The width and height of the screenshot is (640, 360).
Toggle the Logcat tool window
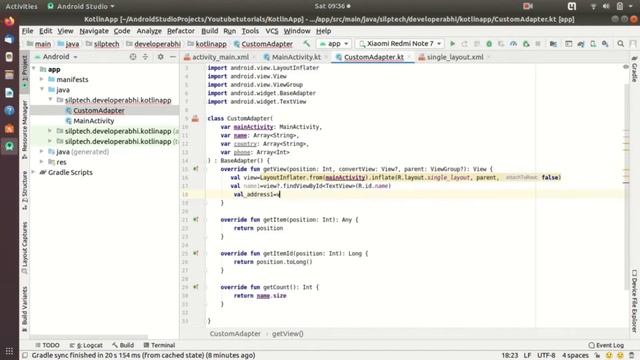coord(86,345)
